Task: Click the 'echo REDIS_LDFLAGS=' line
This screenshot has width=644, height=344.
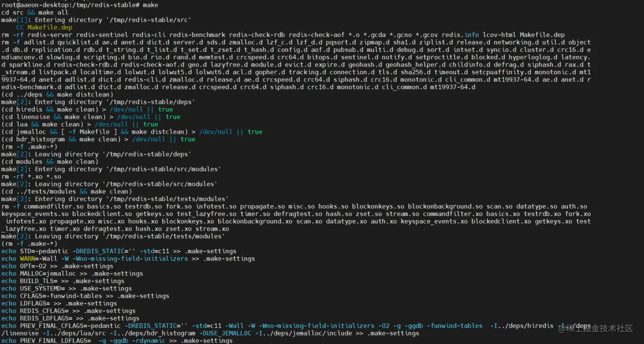Action: click(70, 318)
